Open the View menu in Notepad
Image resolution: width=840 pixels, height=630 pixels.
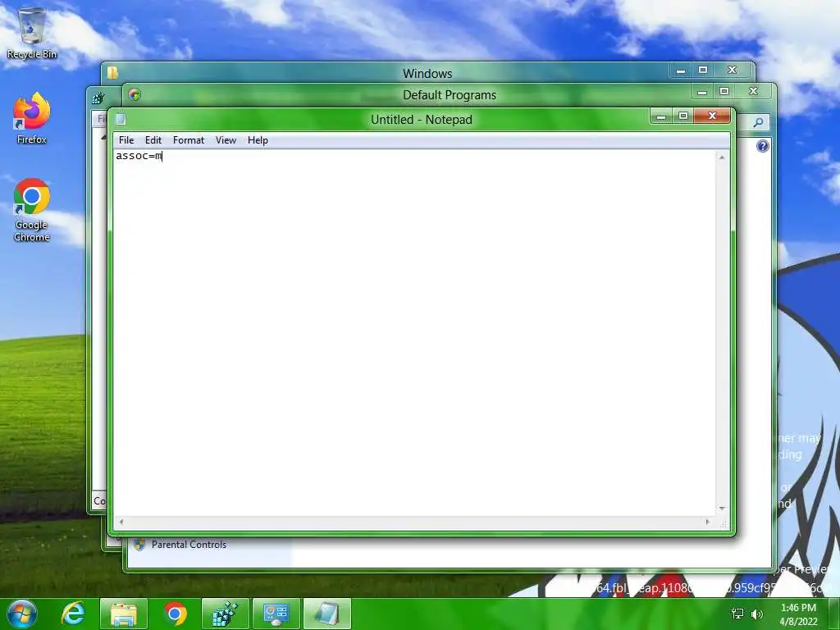(x=226, y=139)
